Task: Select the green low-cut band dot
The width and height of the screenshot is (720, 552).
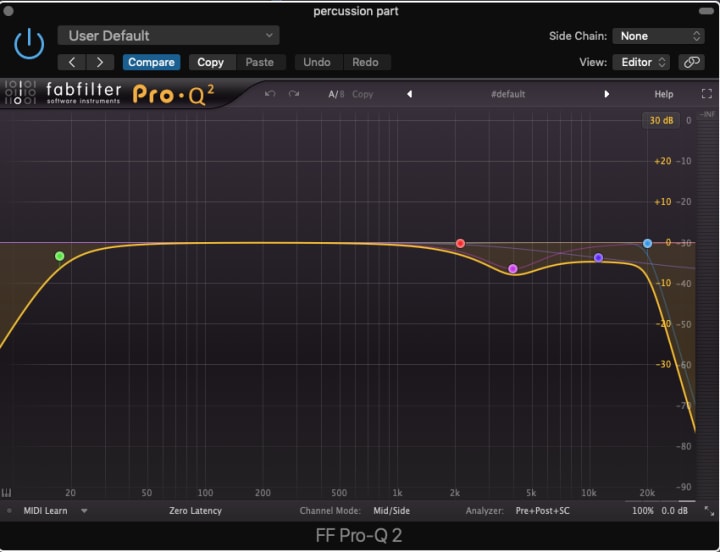Action: [x=60, y=256]
